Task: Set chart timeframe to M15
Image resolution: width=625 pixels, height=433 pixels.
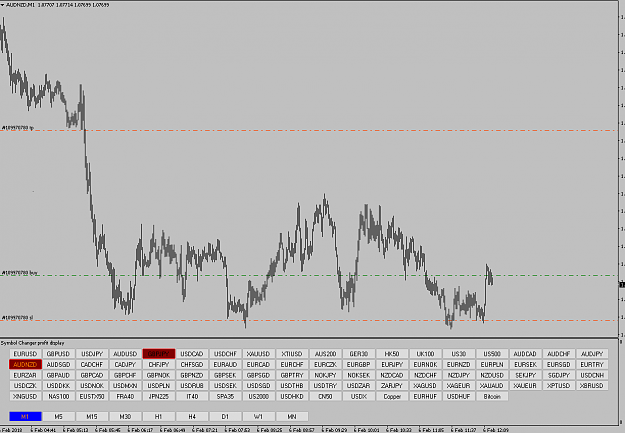Action: tap(92, 416)
